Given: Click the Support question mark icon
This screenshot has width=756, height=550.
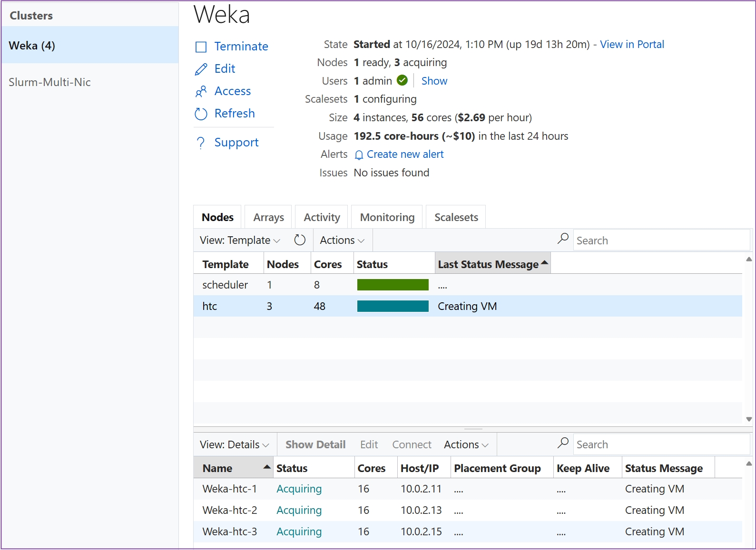Looking at the screenshot, I should click(x=201, y=143).
